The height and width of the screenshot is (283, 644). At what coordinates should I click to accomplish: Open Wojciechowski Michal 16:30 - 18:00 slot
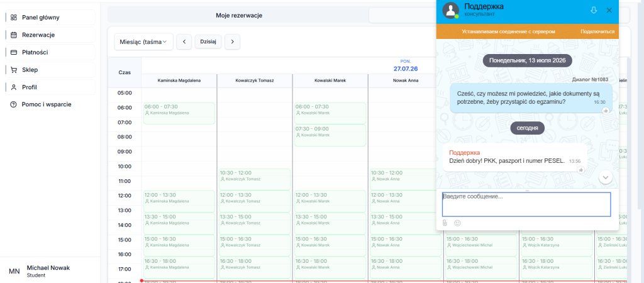[x=481, y=267]
